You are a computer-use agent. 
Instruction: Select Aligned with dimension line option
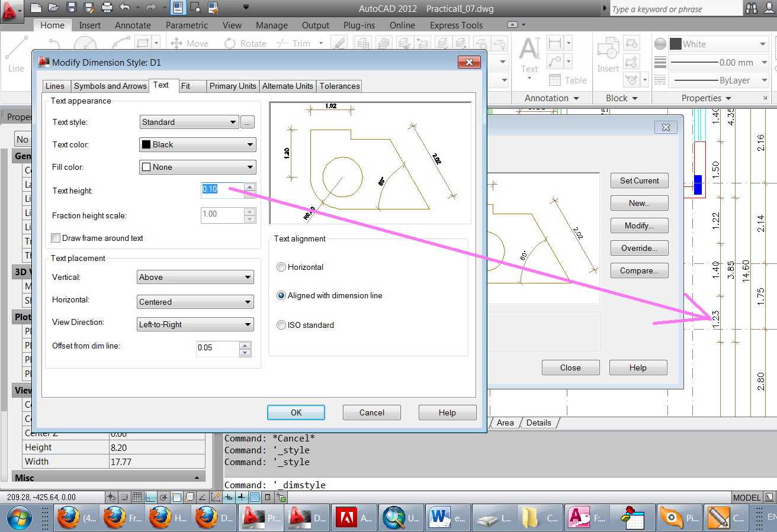(281, 295)
